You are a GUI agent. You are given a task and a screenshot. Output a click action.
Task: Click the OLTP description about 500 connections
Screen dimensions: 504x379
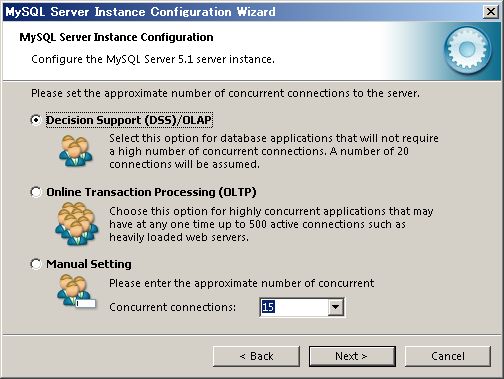(271, 224)
